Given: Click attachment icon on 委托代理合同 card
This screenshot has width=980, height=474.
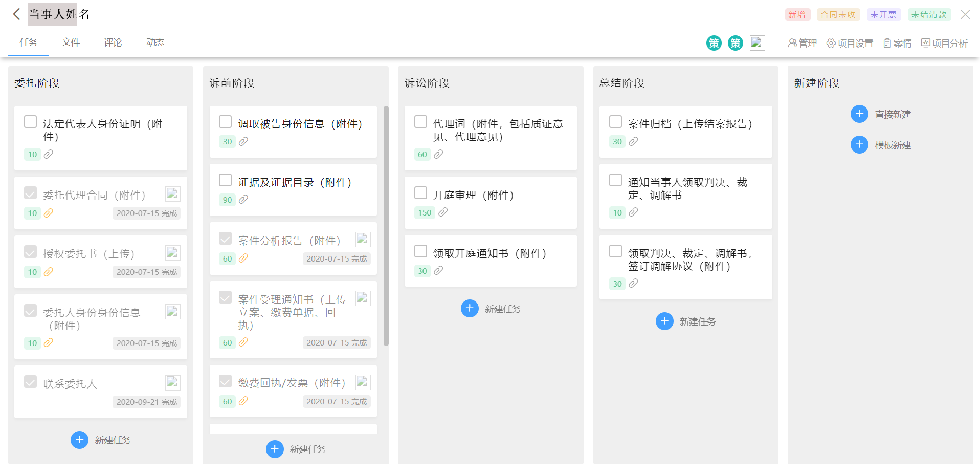Looking at the screenshot, I should (49, 213).
